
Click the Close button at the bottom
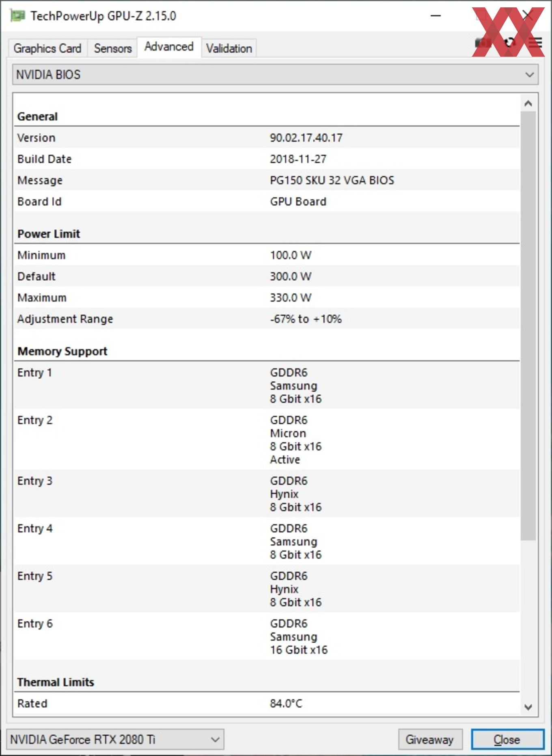507,739
